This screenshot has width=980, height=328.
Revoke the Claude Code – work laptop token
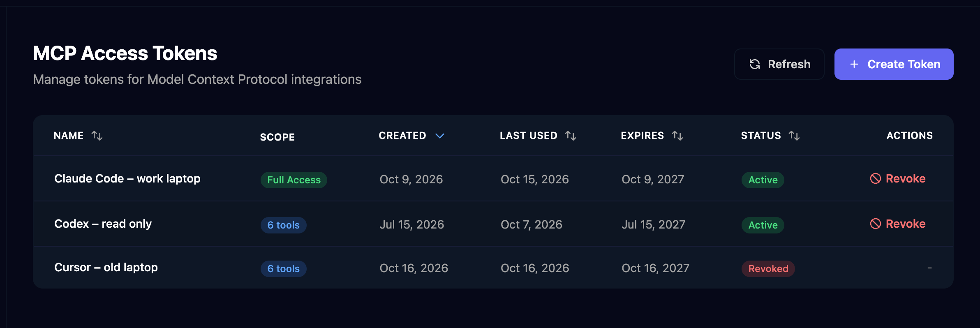click(898, 178)
